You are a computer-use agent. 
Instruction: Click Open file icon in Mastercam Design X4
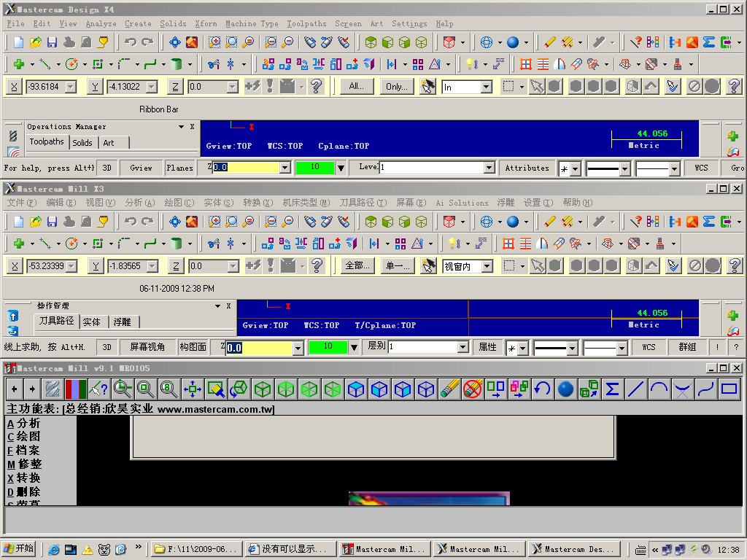coord(35,42)
